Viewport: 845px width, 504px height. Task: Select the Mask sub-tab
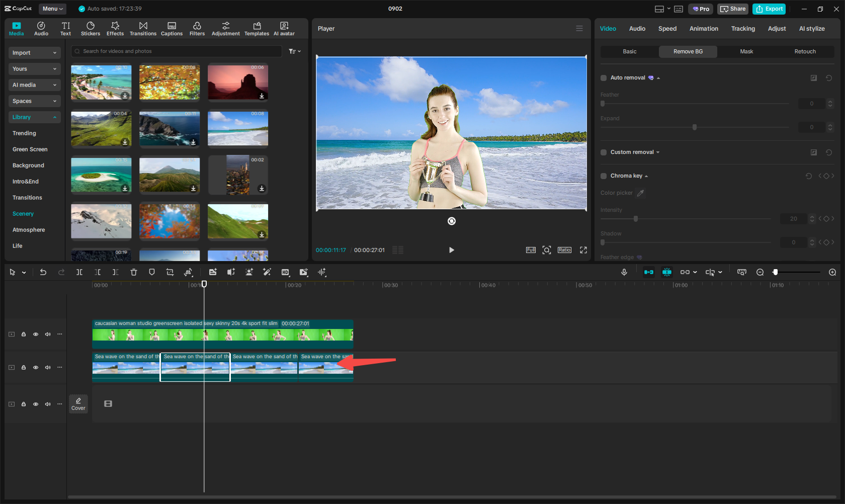(746, 51)
